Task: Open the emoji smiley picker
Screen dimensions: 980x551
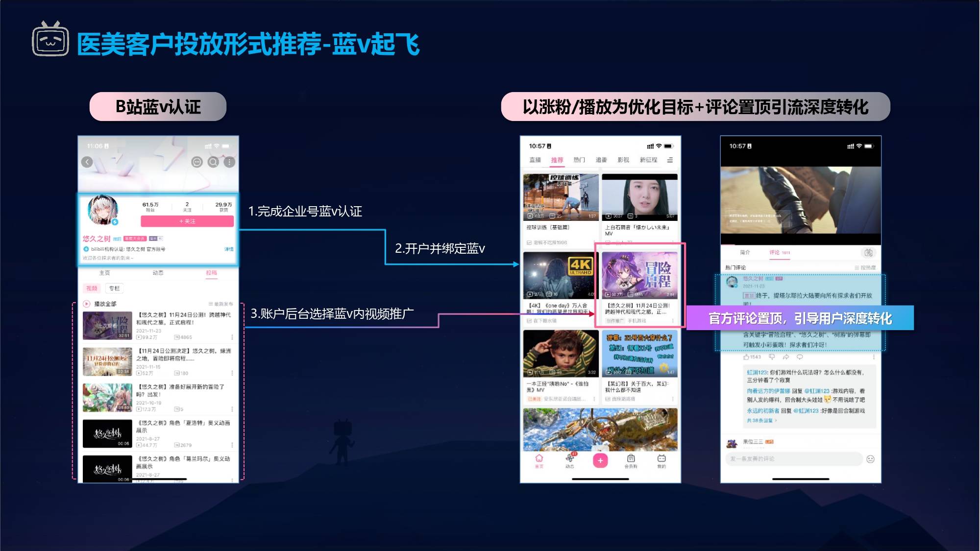Action: [x=871, y=459]
